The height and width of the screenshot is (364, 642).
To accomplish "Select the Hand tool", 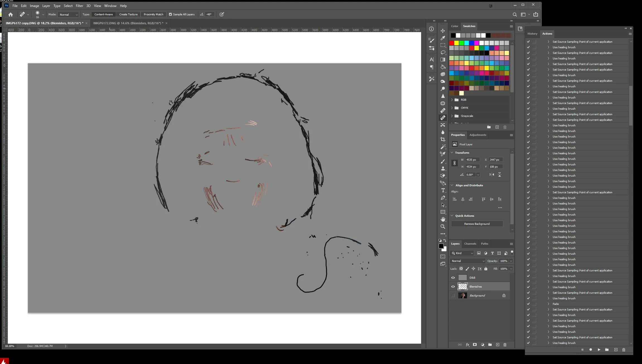I will click(x=443, y=220).
